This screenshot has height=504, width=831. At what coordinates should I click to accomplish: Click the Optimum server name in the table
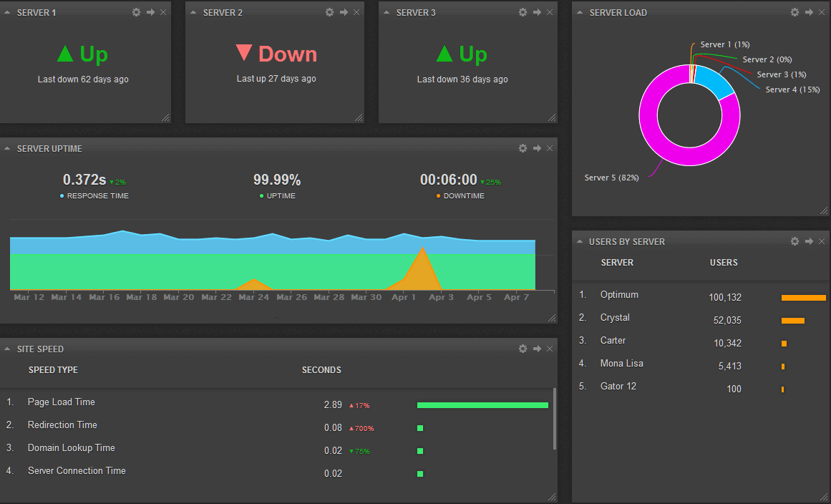point(618,294)
